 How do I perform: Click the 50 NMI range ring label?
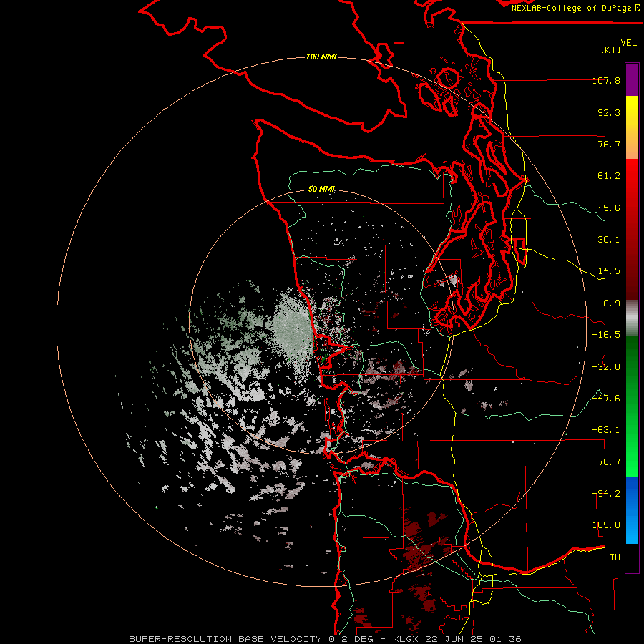pyautogui.click(x=321, y=189)
